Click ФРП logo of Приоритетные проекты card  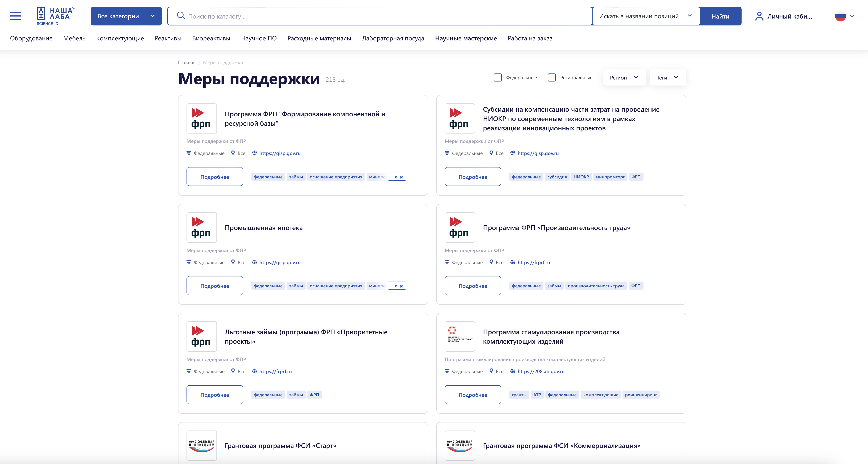tap(201, 336)
